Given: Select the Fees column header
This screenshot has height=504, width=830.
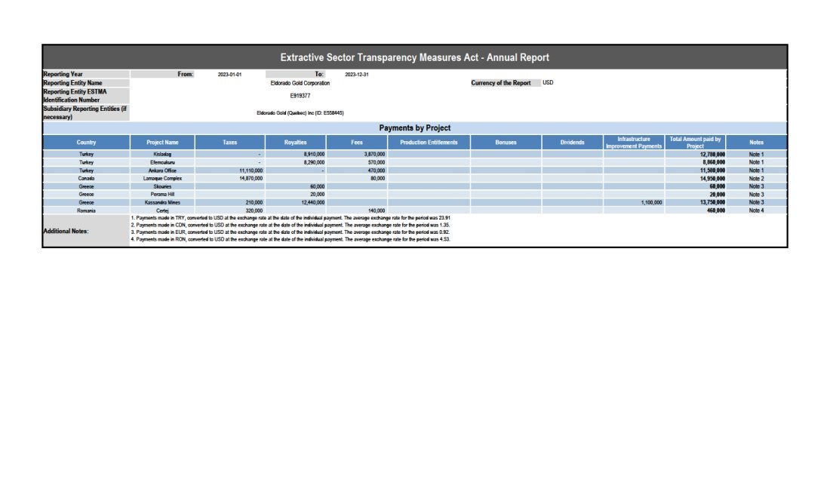Looking at the screenshot, I should coord(357,143).
